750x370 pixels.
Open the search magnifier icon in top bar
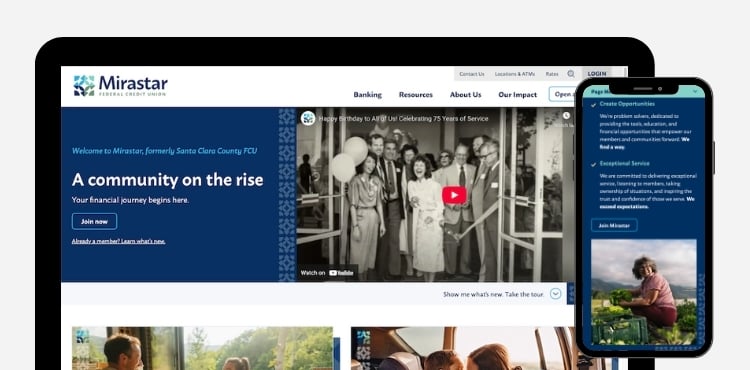(571, 74)
